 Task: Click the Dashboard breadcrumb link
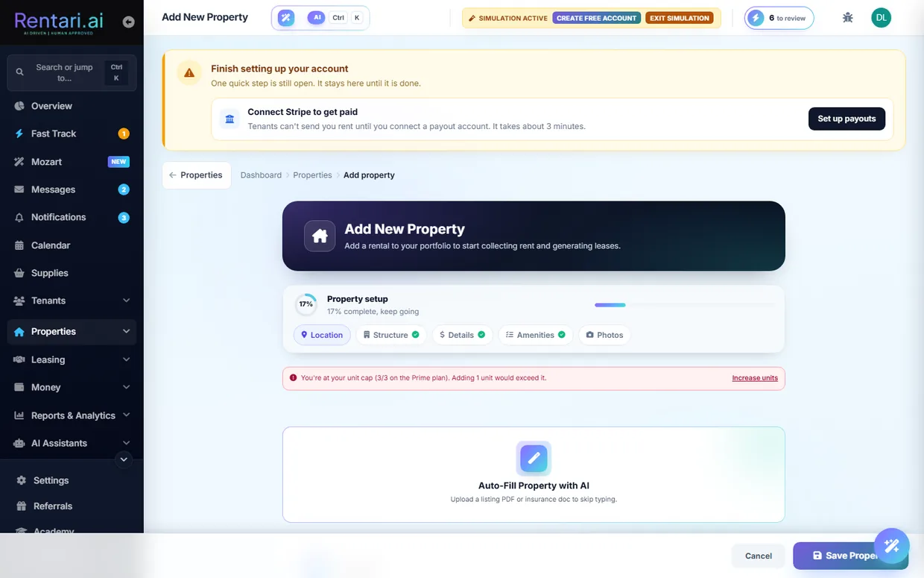pos(261,175)
